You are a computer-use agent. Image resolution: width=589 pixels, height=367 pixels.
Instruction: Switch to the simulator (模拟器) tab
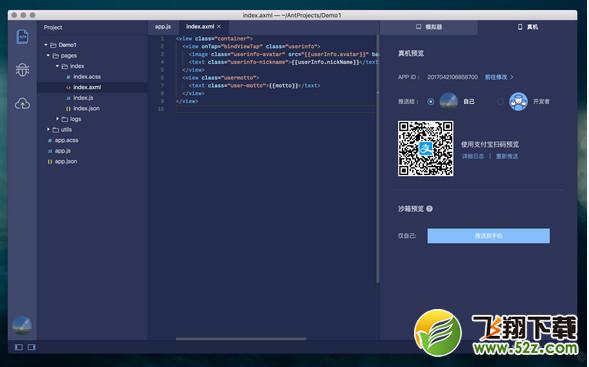tap(429, 27)
